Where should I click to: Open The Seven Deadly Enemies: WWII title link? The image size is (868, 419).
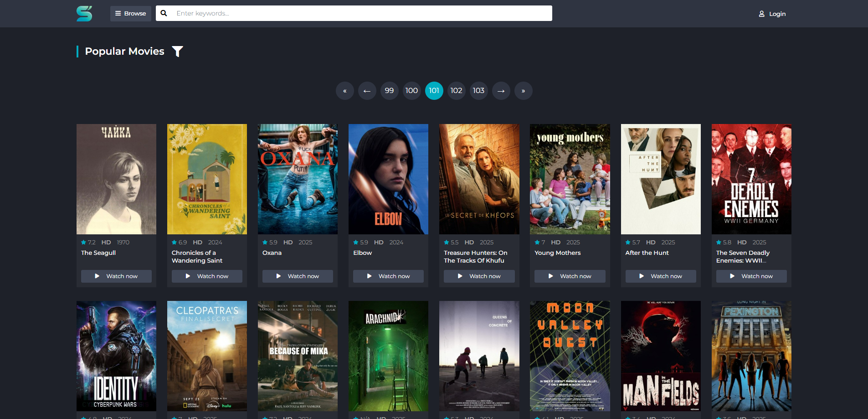tap(743, 257)
